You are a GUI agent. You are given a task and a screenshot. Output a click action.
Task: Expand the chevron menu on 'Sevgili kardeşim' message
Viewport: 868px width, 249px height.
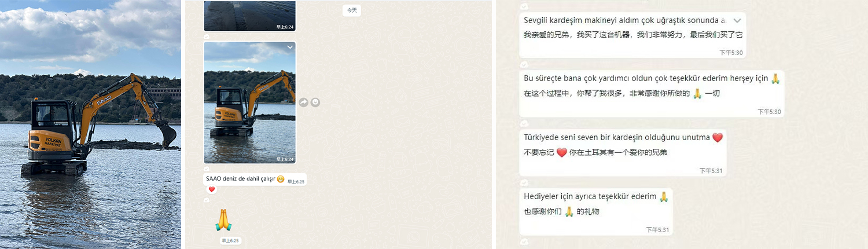(737, 20)
